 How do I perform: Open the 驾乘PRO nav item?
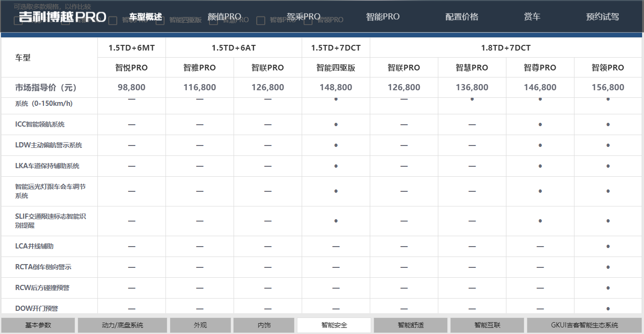pos(304,17)
